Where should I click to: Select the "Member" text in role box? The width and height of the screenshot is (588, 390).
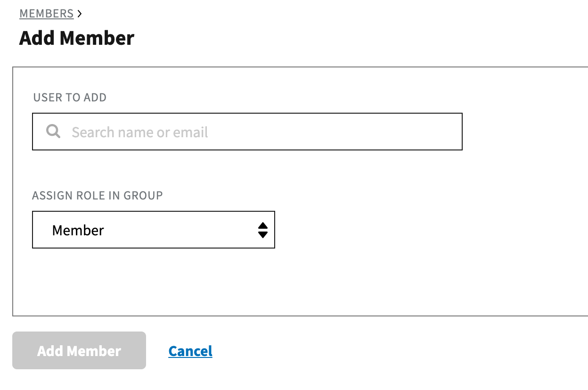pyautogui.click(x=78, y=231)
